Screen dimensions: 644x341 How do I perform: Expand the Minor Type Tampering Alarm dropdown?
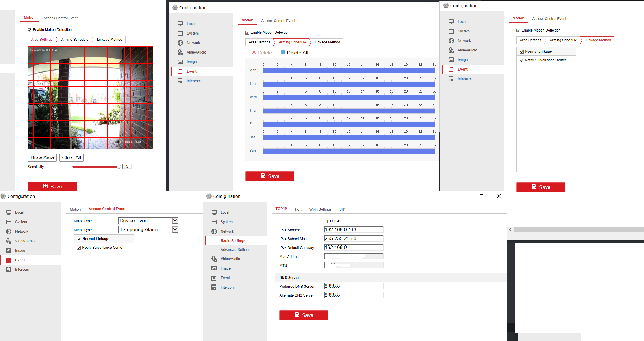coord(175,229)
